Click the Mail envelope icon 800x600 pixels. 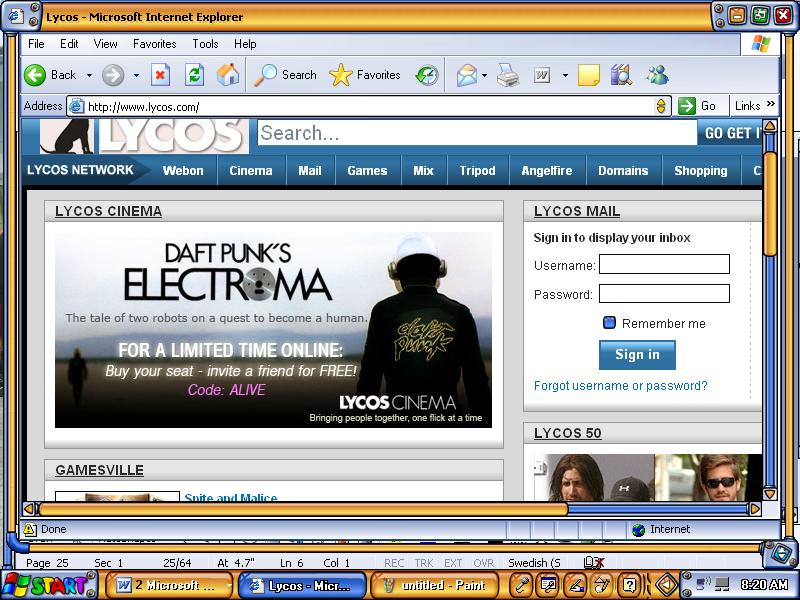[467, 76]
